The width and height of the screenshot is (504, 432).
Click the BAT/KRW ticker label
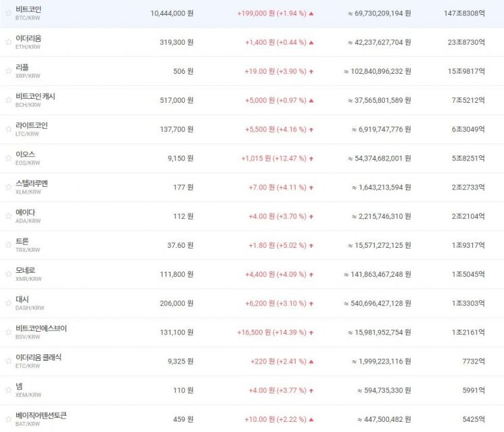coord(28,424)
